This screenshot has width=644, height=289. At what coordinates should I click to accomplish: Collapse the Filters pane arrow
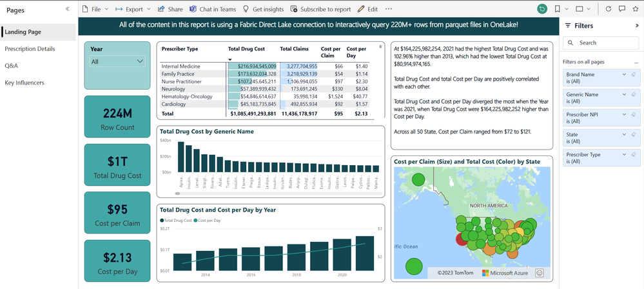[x=637, y=26]
